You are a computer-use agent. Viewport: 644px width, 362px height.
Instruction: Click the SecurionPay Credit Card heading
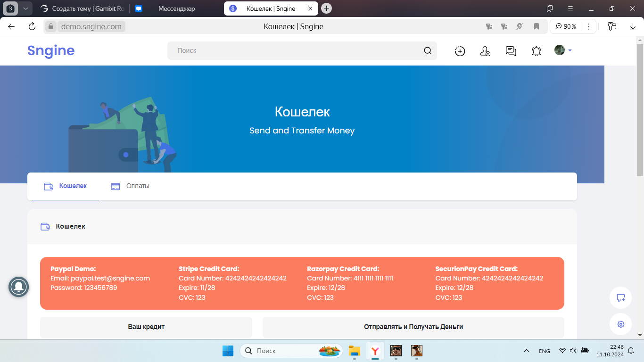pos(476,269)
